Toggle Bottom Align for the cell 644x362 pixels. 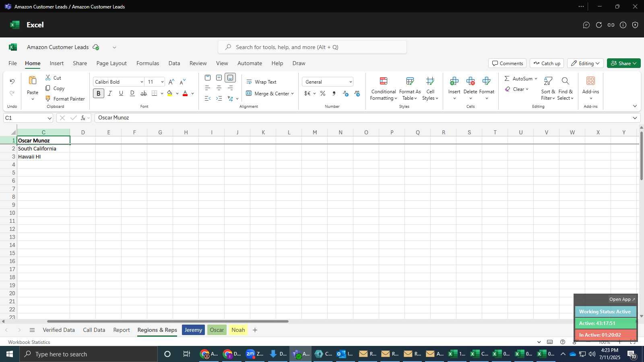pos(230,78)
